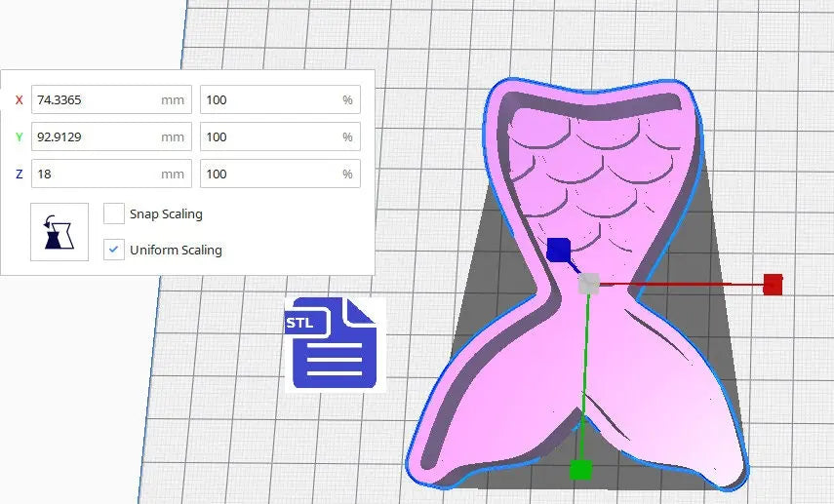Screen dimensions: 834x504
Task: Click the Reset scale icon button
Action: click(60, 232)
